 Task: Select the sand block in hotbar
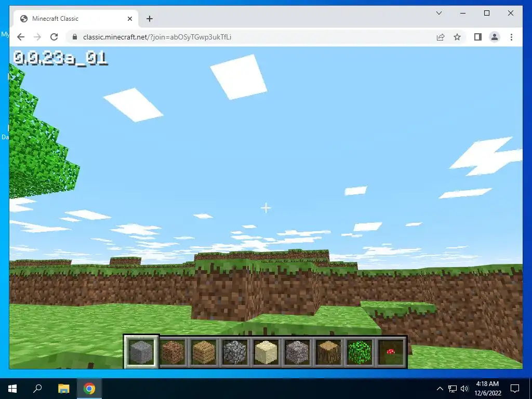(x=266, y=352)
